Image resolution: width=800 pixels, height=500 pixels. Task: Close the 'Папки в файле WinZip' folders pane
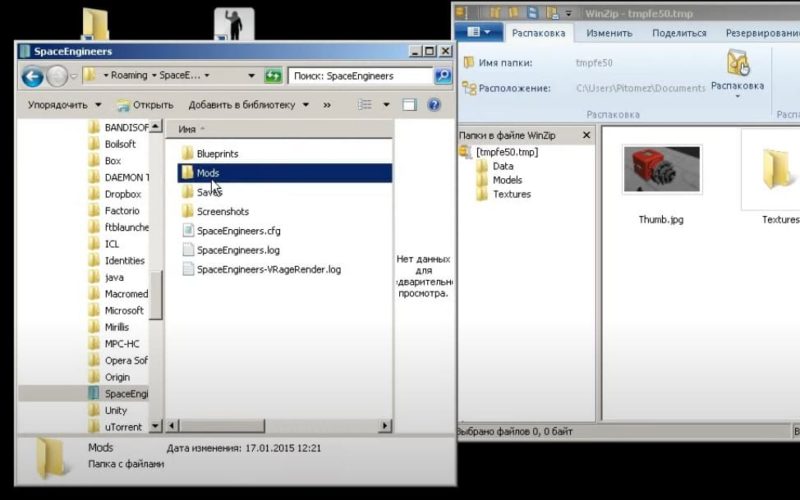pyautogui.click(x=587, y=135)
